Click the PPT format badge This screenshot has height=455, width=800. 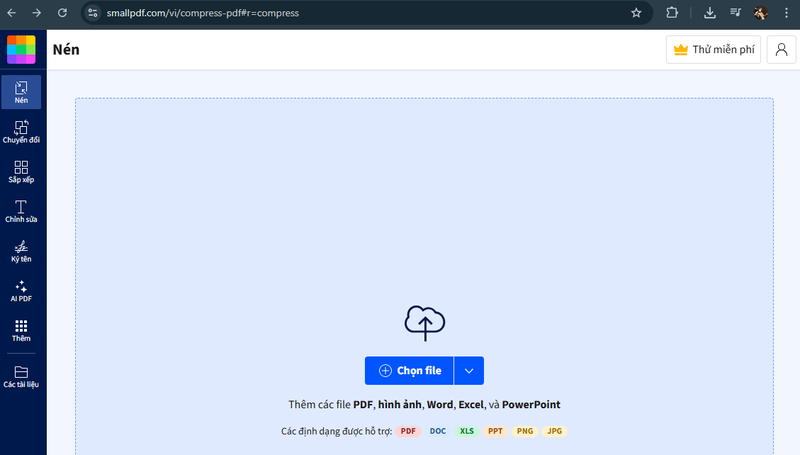[x=495, y=431]
